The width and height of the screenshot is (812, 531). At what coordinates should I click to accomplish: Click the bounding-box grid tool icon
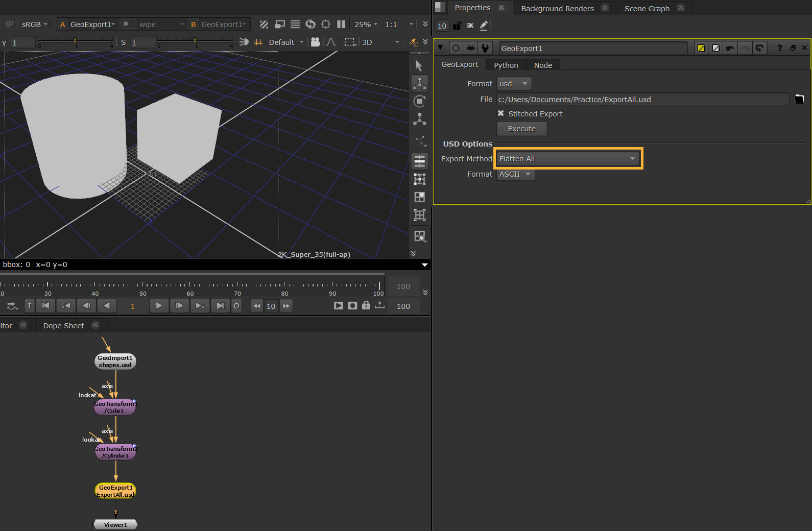point(419,179)
